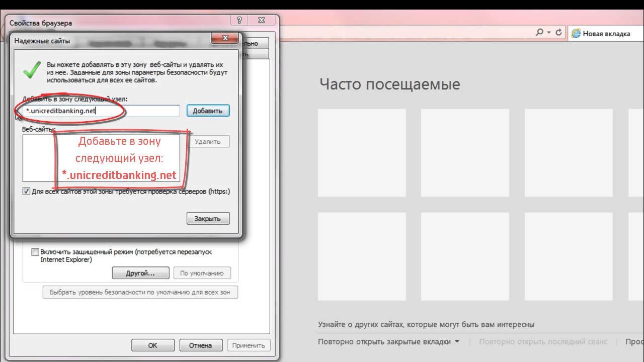The height and width of the screenshot is (362, 644).
Task: Toggle Включить защищенный режим checkbox
Action: [x=35, y=252]
